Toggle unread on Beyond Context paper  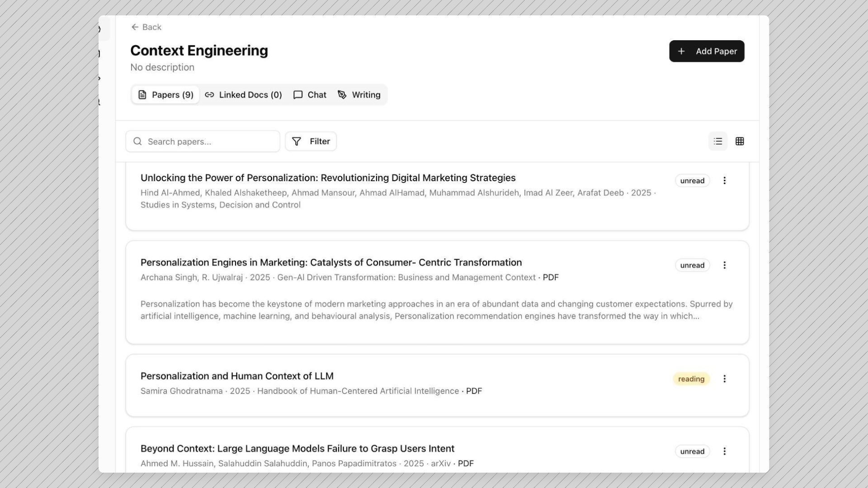pos(692,451)
